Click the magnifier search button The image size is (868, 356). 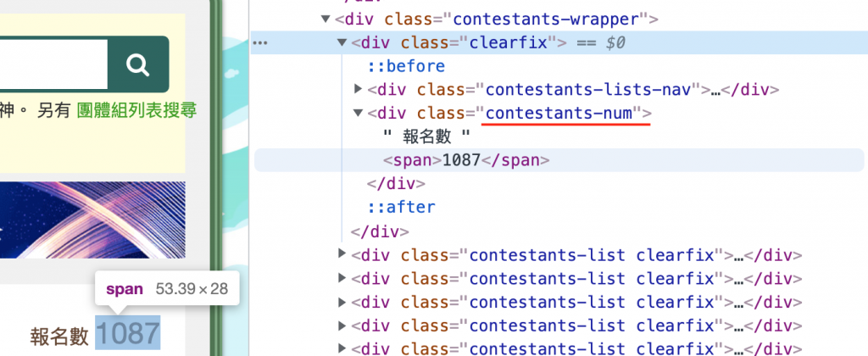[x=138, y=64]
